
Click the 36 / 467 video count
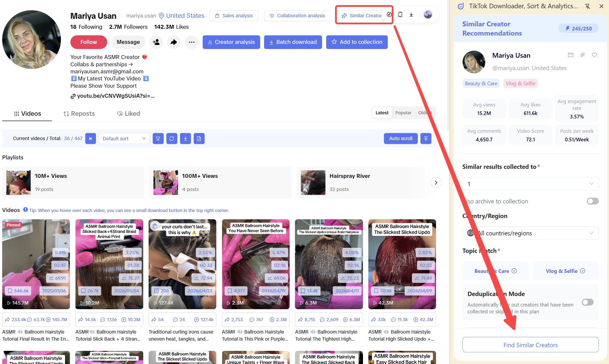point(73,139)
